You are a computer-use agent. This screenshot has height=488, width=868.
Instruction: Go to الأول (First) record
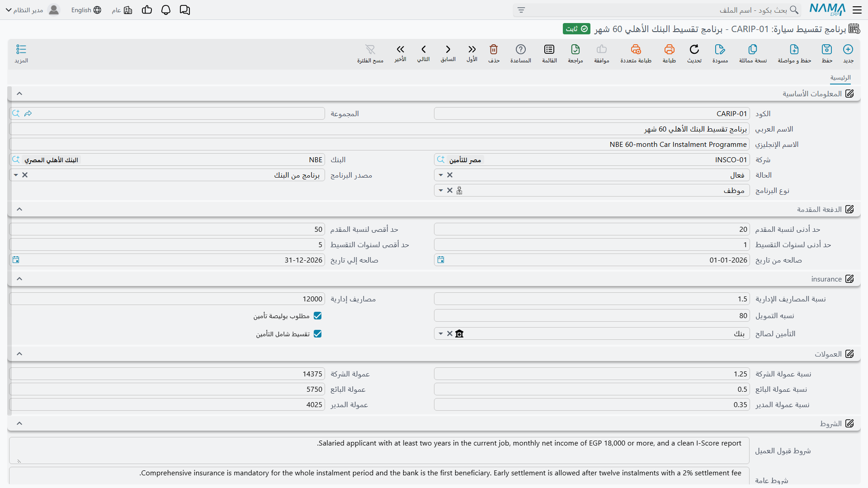[x=472, y=49]
